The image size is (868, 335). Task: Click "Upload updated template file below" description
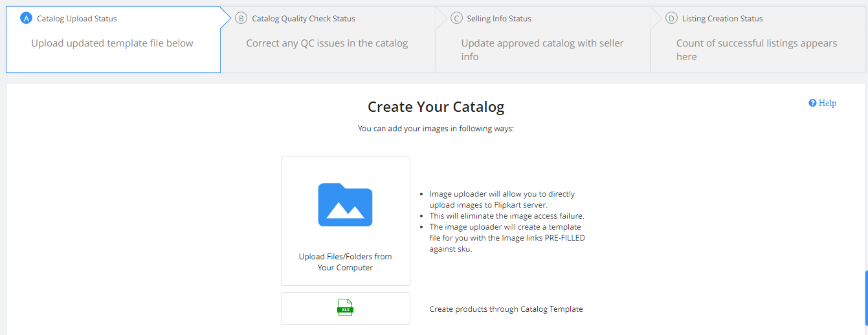tap(112, 43)
